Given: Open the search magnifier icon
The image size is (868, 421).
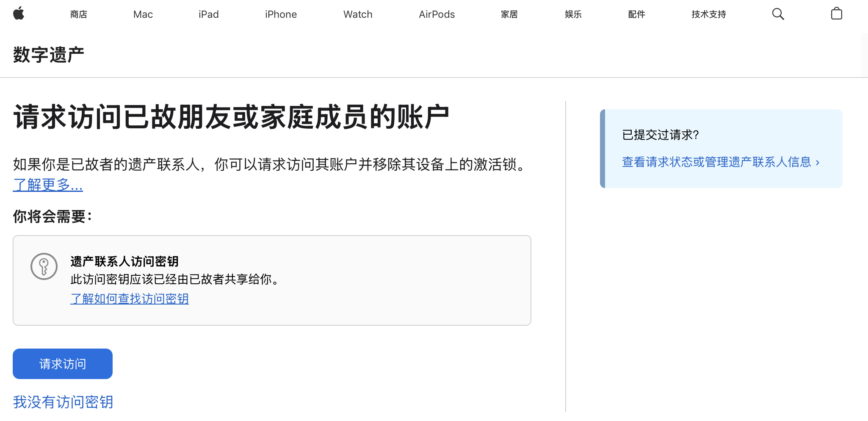Looking at the screenshot, I should point(778,14).
